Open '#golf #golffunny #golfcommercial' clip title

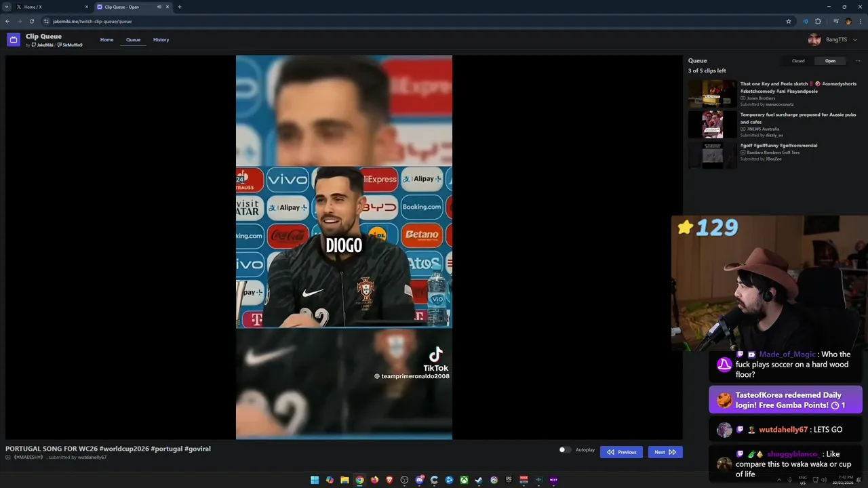pyautogui.click(x=778, y=145)
